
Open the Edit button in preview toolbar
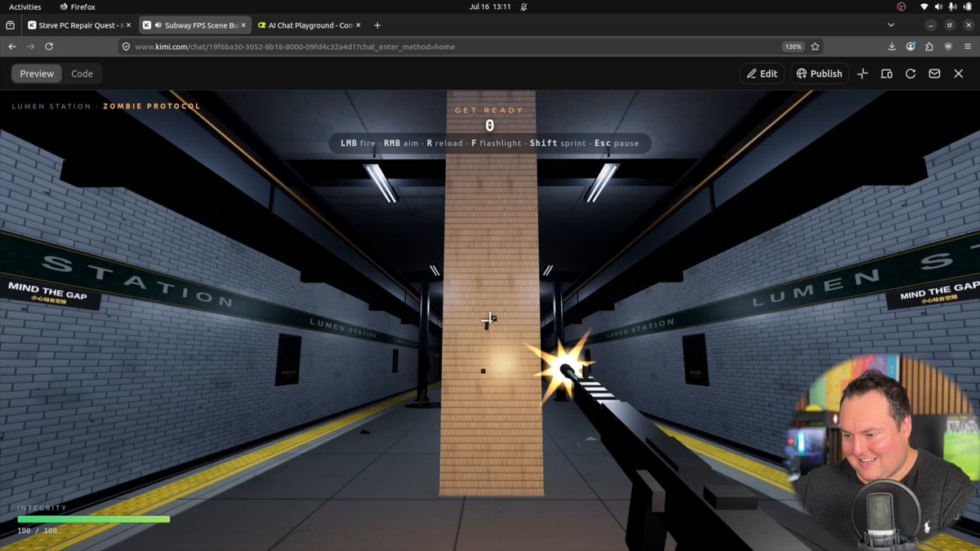(761, 73)
